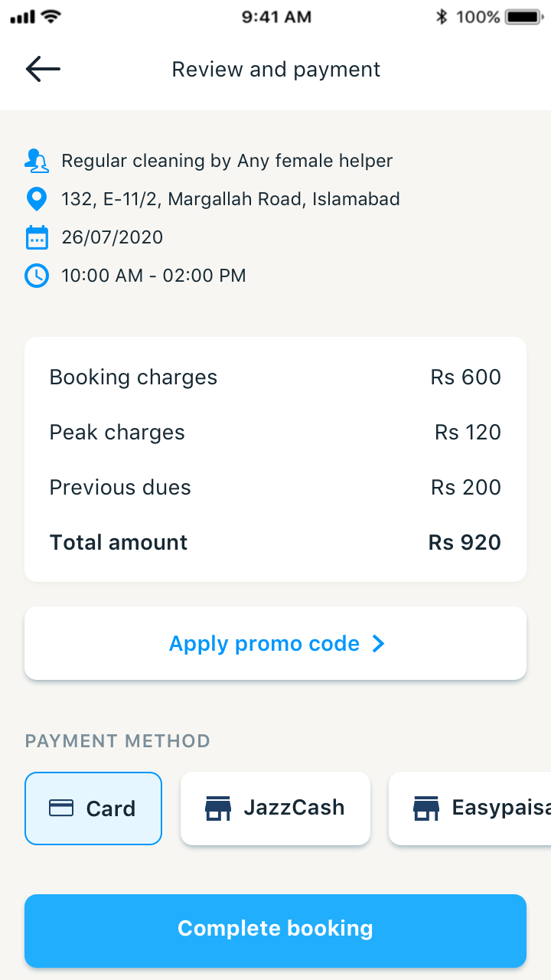The height and width of the screenshot is (980, 551).
Task: Click the Easypaisa store icon
Action: (426, 808)
